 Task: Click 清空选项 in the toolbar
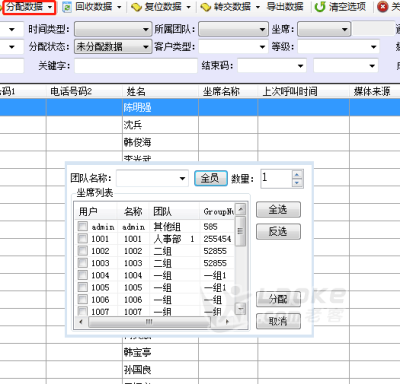pyautogui.click(x=347, y=7)
